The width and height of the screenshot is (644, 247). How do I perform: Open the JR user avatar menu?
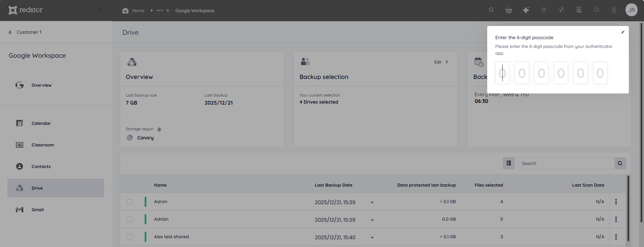click(x=632, y=10)
